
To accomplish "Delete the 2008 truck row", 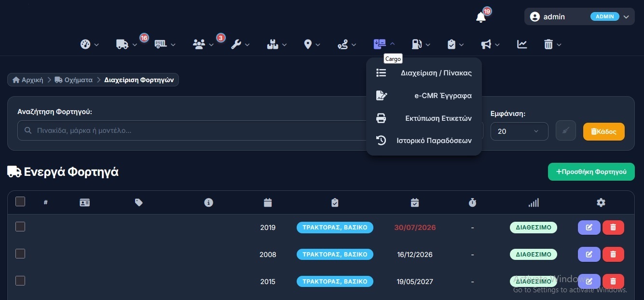I will pyautogui.click(x=613, y=254).
